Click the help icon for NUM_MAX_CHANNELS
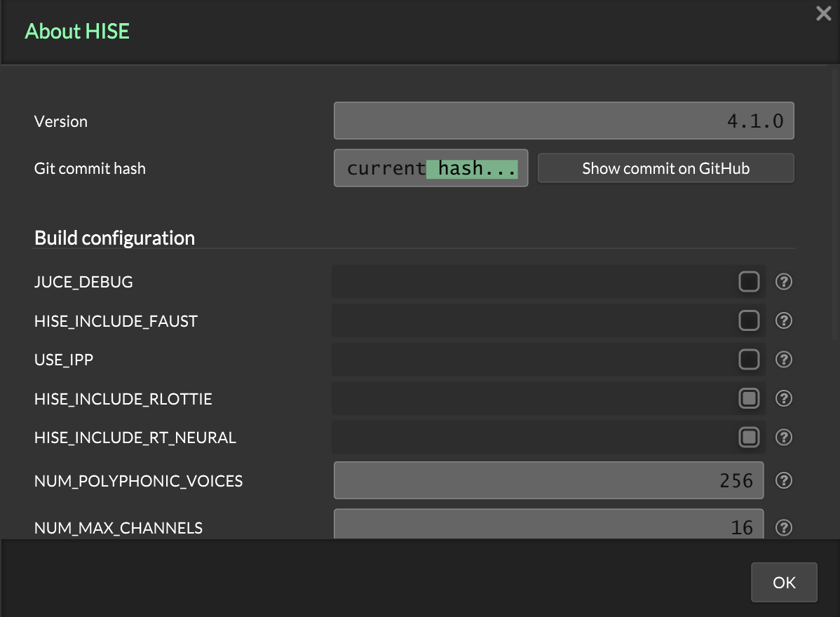840x617 pixels. pos(784,527)
